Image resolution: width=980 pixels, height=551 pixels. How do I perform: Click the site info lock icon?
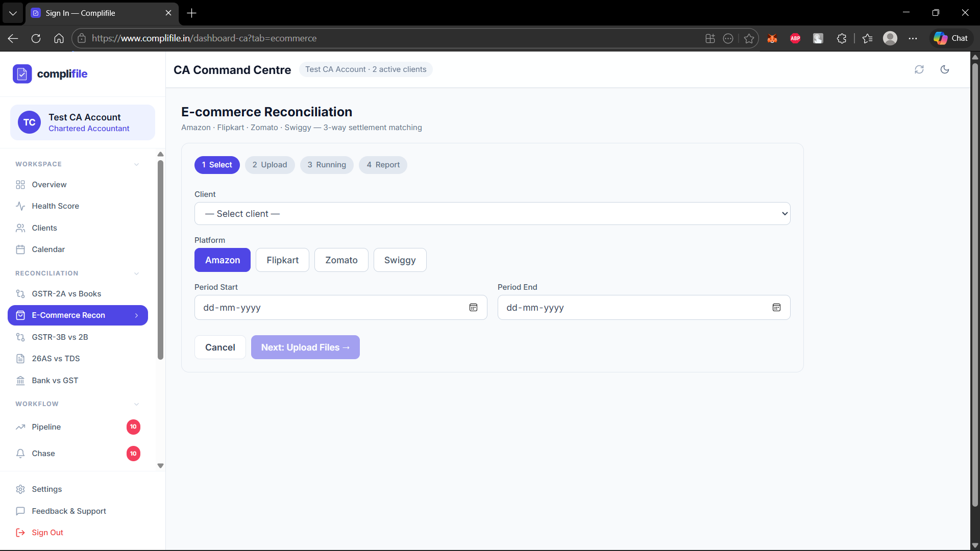[x=82, y=38]
